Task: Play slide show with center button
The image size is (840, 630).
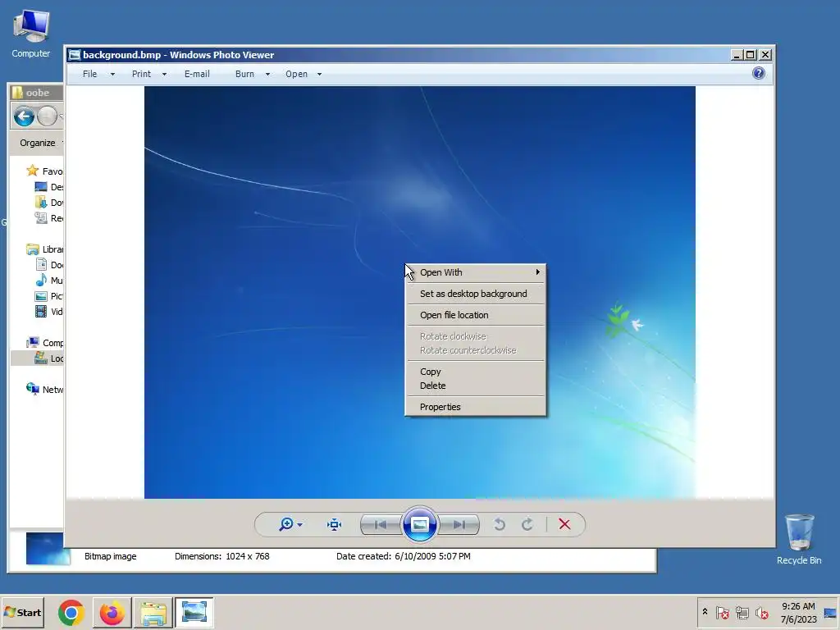Action: [x=419, y=524]
